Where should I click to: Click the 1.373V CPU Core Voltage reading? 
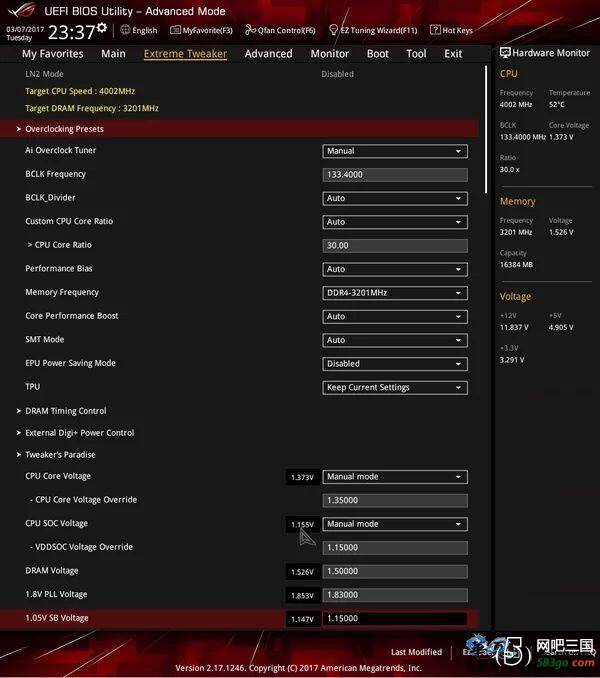pos(302,477)
